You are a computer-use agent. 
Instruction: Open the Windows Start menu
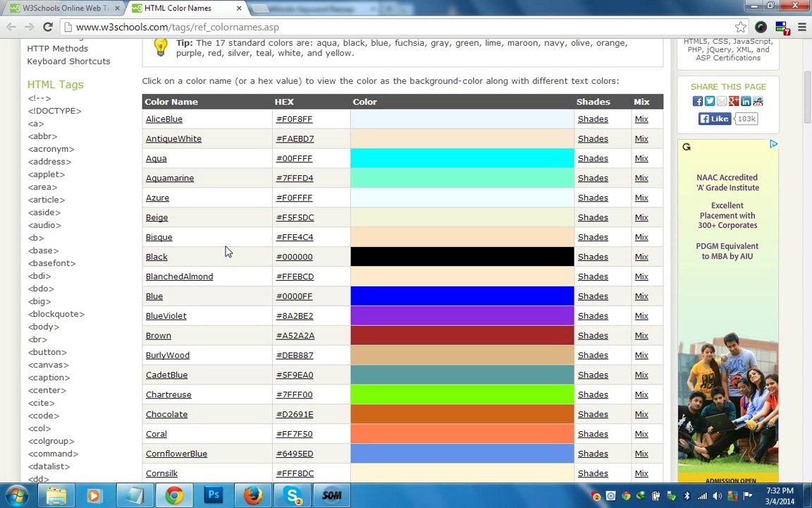17,495
